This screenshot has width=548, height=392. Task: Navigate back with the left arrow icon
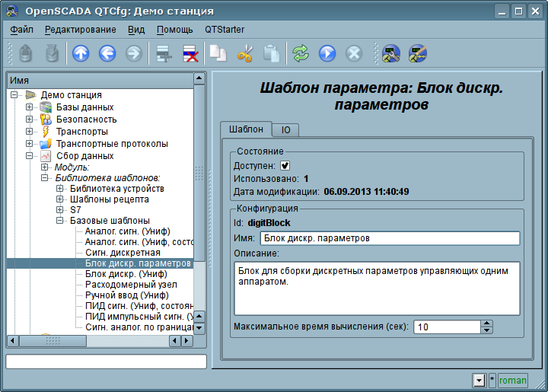107,53
